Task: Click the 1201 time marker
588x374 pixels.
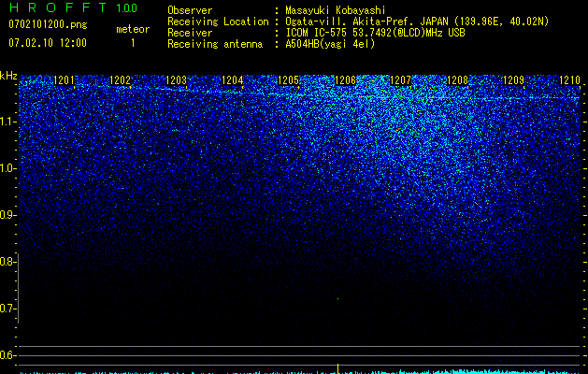Action: [64, 80]
